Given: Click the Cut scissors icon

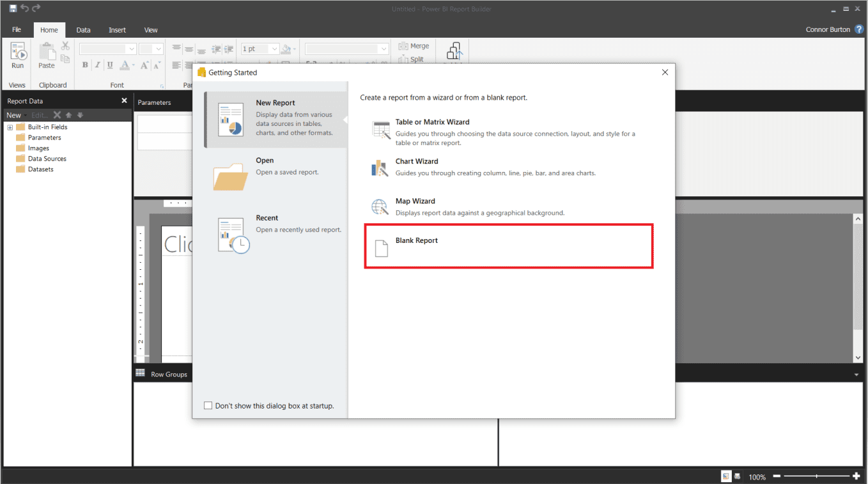Looking at the screenshot, I should click(x=65, y=46).
